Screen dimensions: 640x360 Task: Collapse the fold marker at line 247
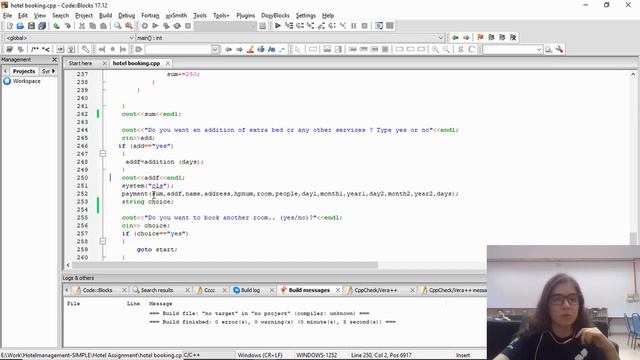pos(103,154)
